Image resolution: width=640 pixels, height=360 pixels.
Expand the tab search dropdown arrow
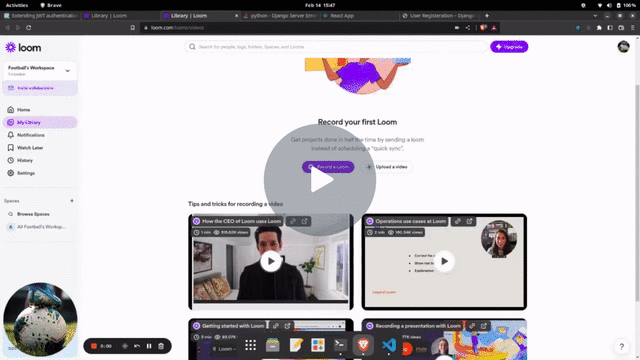pos(595,16)
